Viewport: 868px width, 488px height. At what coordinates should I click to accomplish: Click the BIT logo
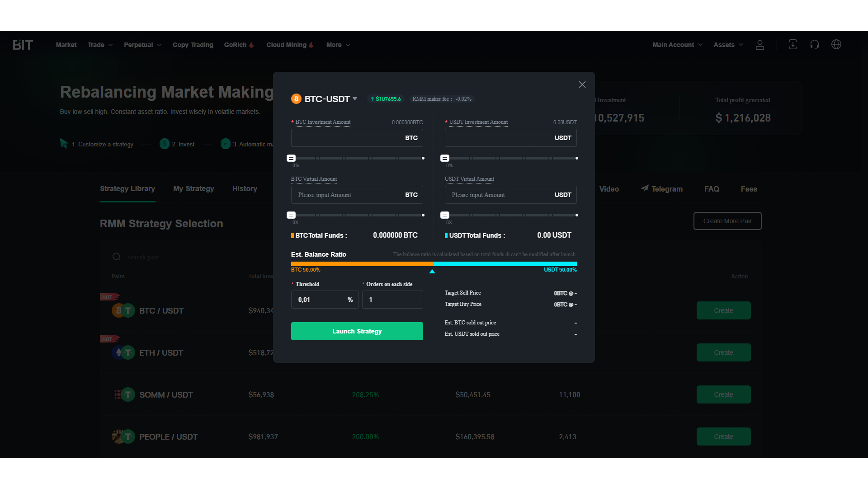[23, 45]
